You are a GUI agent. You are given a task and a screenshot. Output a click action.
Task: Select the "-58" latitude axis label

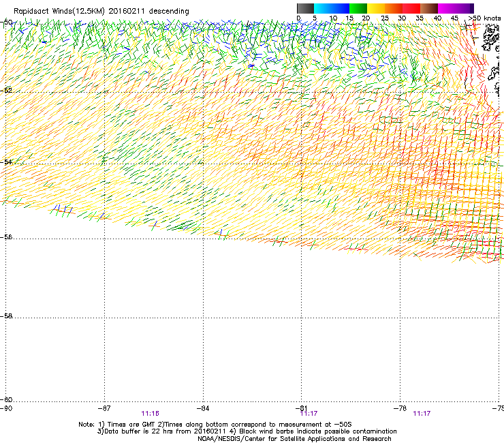tap(6, 316)
